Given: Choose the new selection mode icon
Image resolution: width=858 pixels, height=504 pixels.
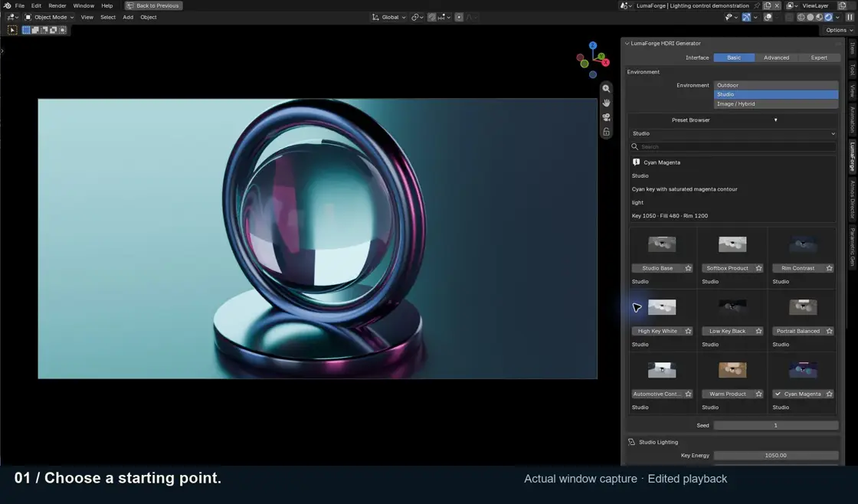Looking at the screenshot, I should (26, 30).
